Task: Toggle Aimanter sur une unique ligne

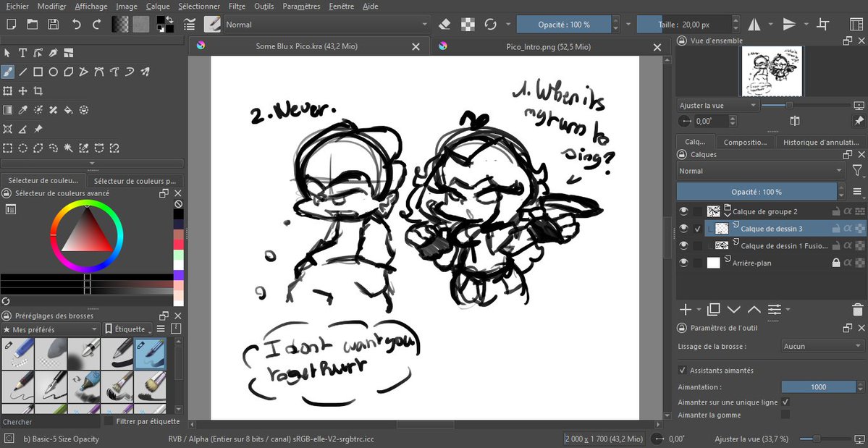Action: [785, 402]
